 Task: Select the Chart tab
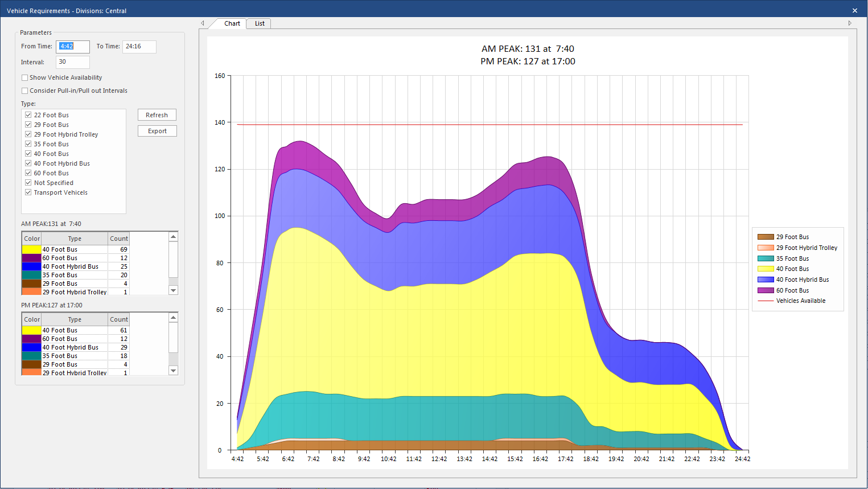pos(232,23)
